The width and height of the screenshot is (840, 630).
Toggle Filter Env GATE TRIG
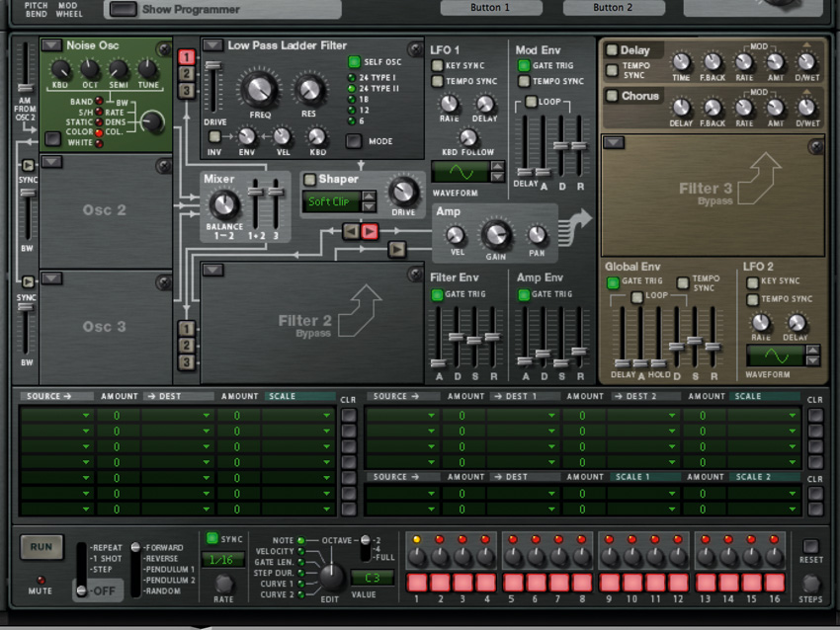tap(437, 294)
